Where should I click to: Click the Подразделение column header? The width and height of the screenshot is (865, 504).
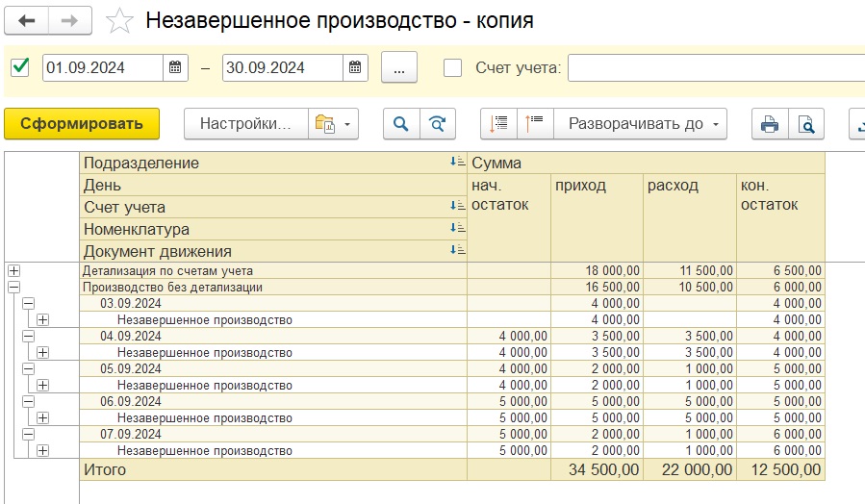(273, 164)
